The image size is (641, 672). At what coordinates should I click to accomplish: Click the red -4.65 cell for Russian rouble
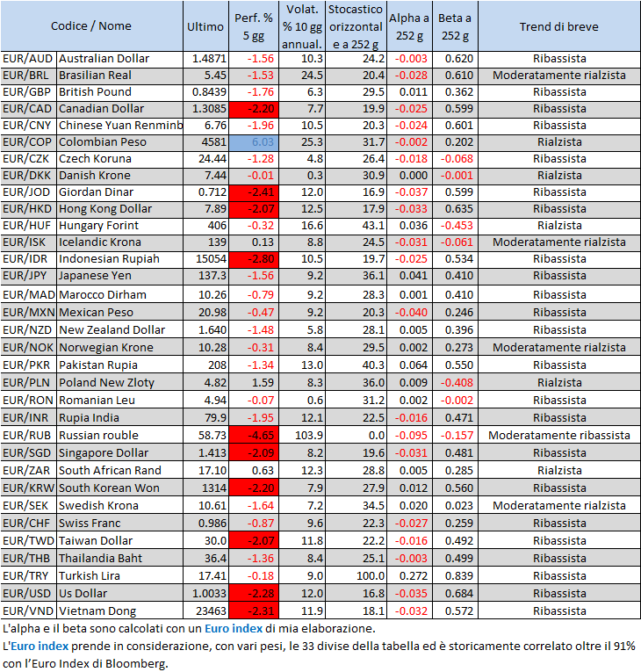click(254, 436)
